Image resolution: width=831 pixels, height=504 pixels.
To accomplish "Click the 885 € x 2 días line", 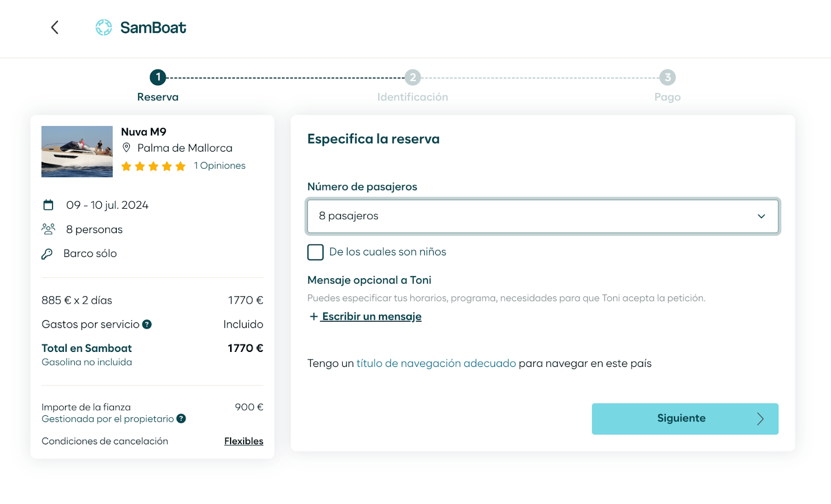I will click(77, 301).
